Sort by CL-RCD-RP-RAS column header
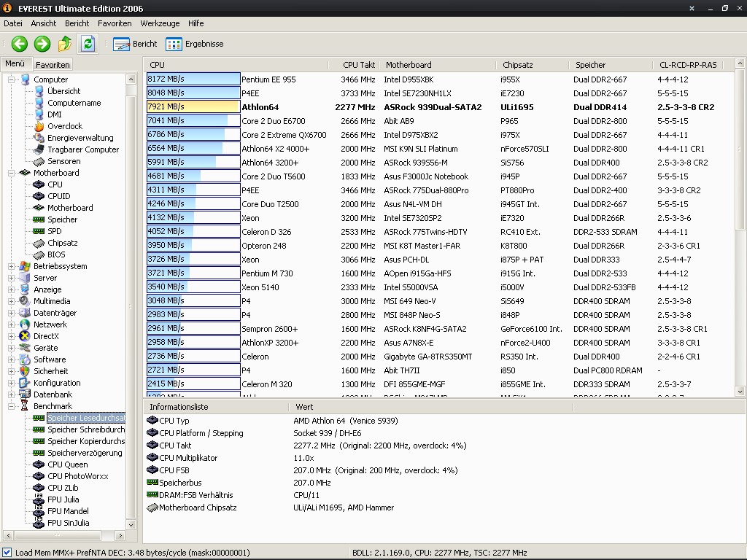747x560 pixels. click(688, 65)
